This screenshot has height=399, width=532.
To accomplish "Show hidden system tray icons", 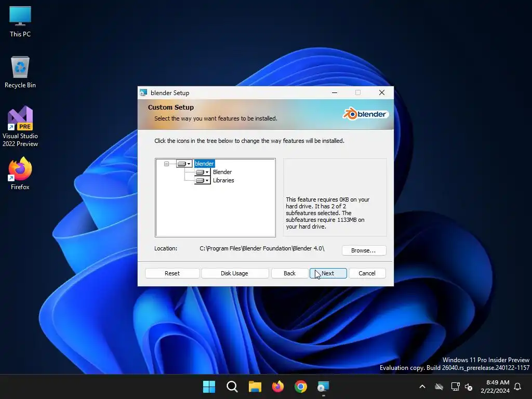I will 422,387.
